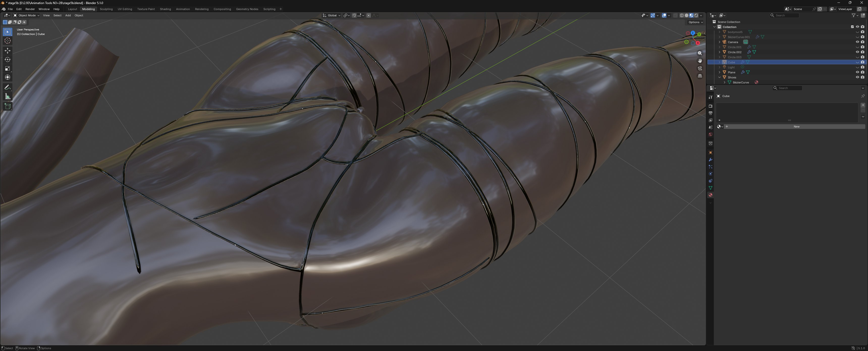Viewport: 868px width, 351px height.
Task: Click the pan view hand icon
Action: 700,61
